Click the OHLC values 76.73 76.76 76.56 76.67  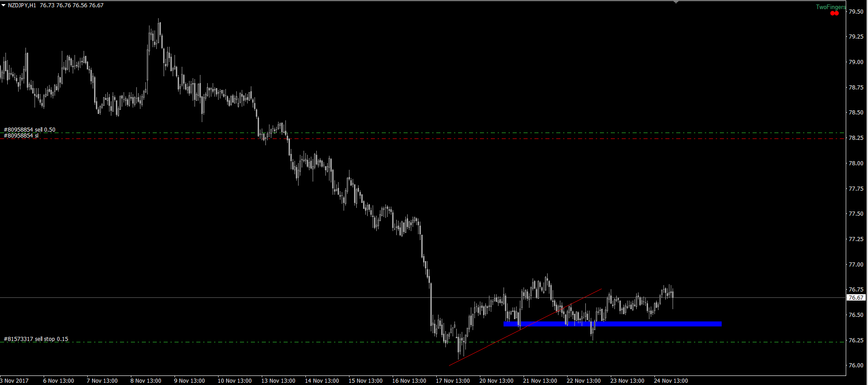point(72,5)
